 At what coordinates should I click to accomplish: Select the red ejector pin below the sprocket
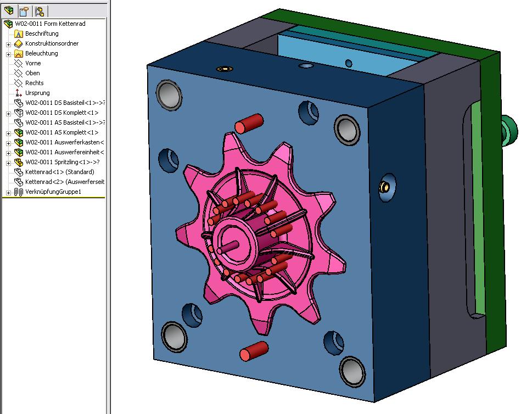coord(254,351)
